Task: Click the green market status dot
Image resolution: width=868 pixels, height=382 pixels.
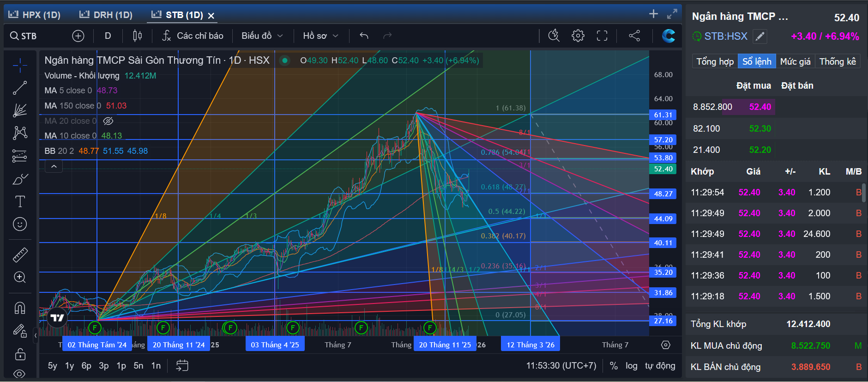Action: (285, 61)
